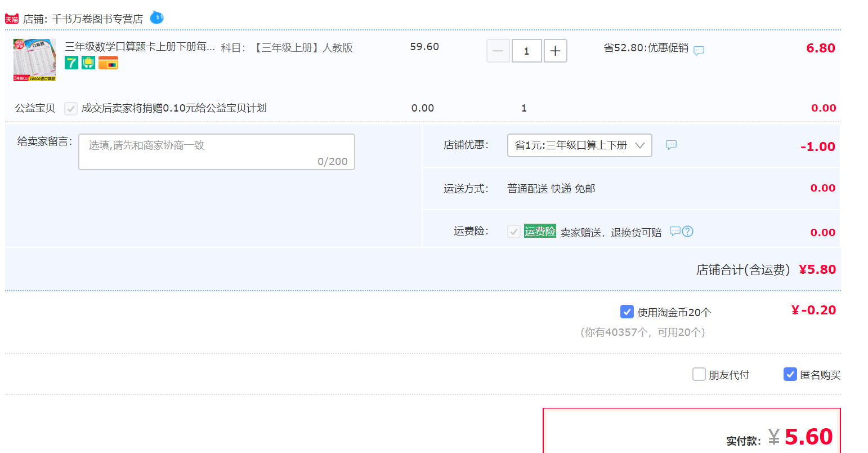
Task: Open the promotion info bubble beside 省52.80
Action: pos(699,51)
